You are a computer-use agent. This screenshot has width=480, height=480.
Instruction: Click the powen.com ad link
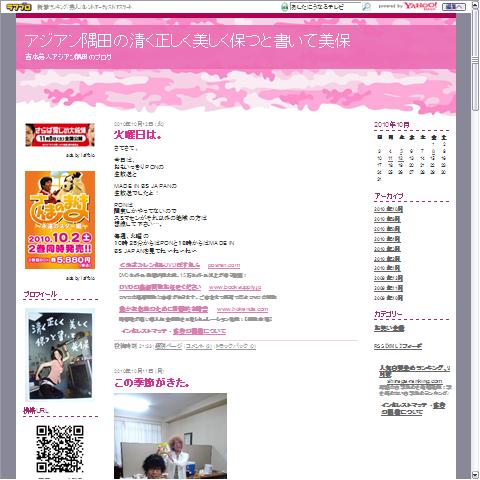[x=224, y=265]
